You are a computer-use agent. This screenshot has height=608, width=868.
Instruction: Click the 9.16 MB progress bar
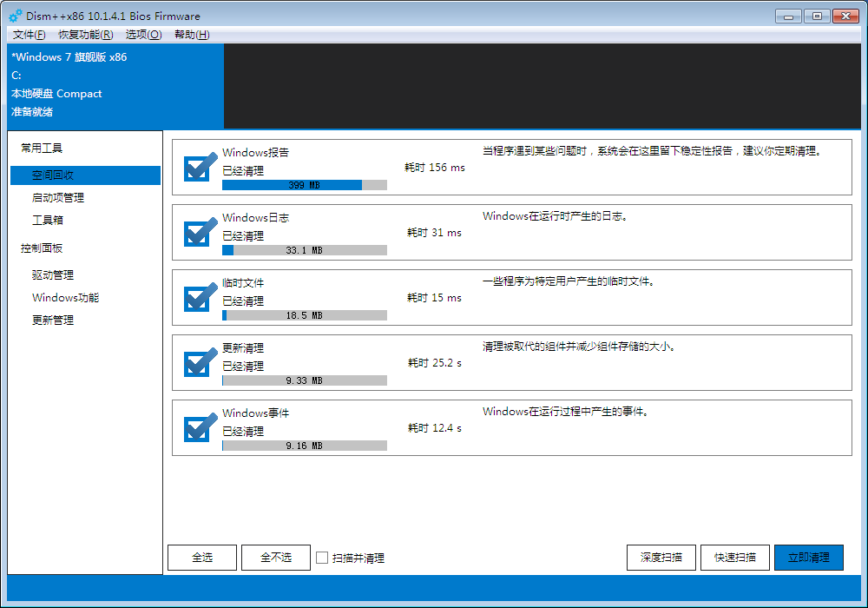point(305,446)
